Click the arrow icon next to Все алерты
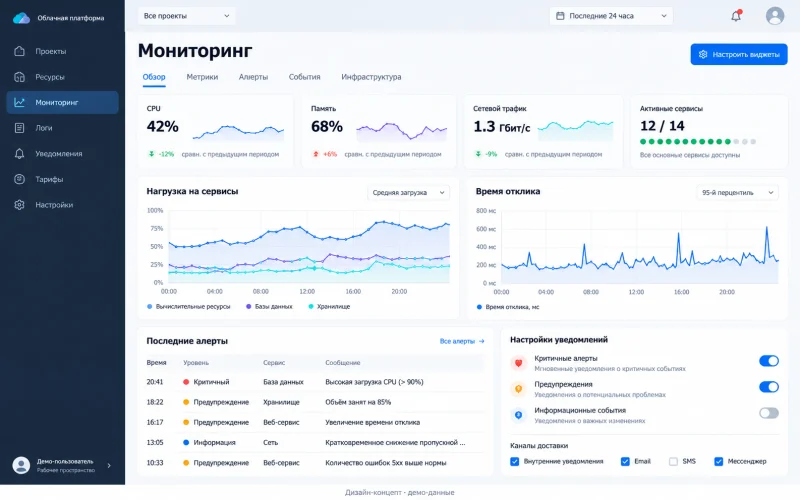 point(482,341)
